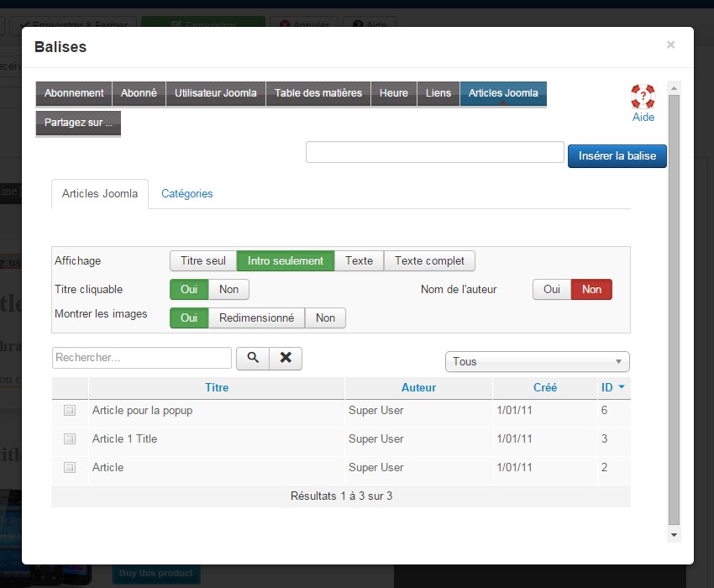Click the title Article 1 Title
This screenshot has width=714, height=588.
pyautogui.click(x=124, y=439)
